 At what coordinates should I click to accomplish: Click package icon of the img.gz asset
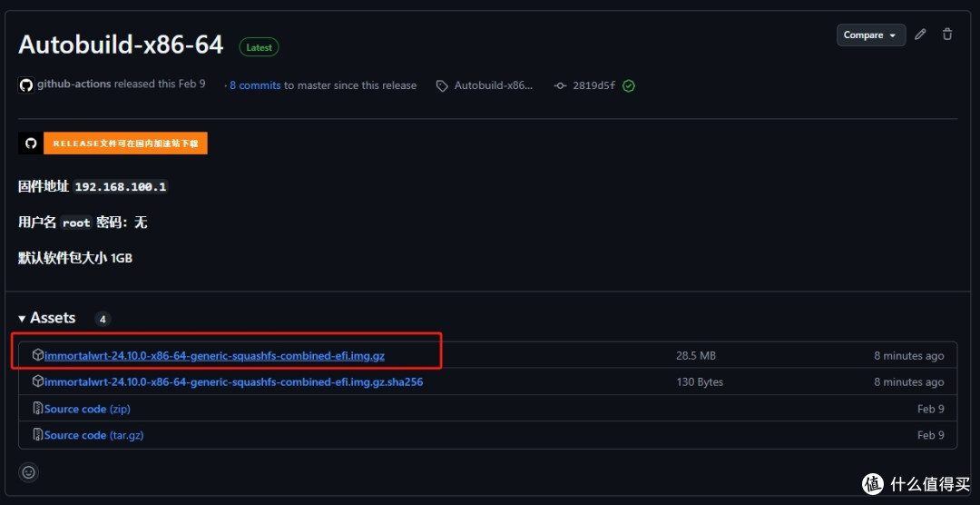38,355
